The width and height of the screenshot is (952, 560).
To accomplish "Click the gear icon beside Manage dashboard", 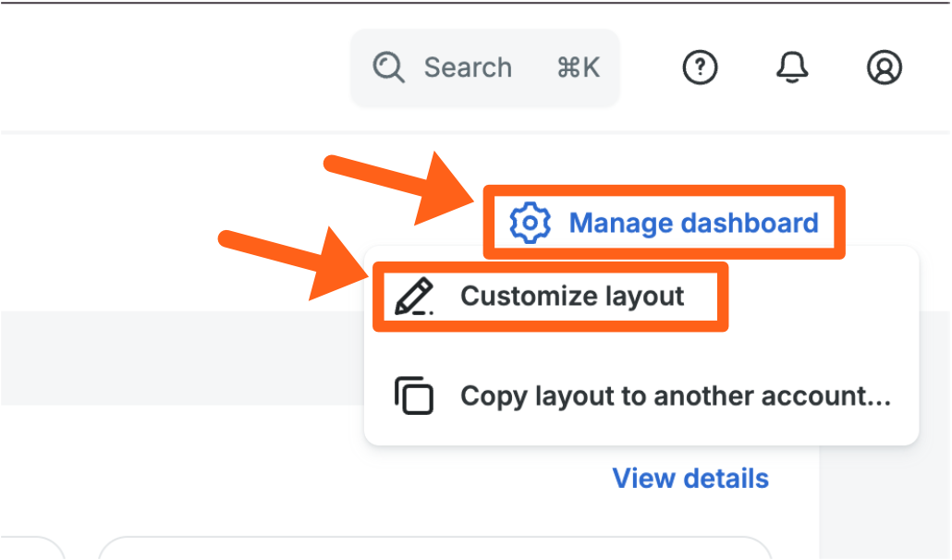I will (x=531, y=224).
